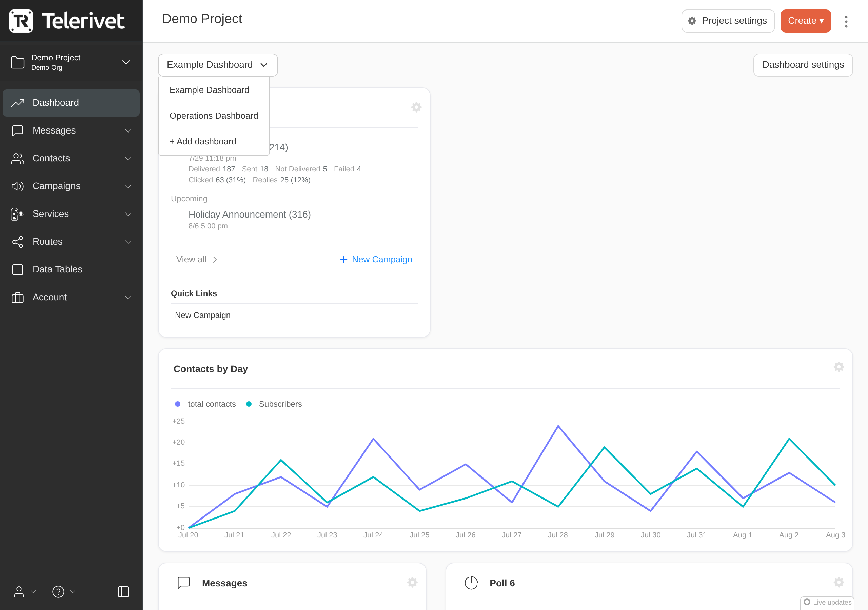Collapse the sidebar using the panel icon
This screenshot has height=610, width=868.
[124, 591]
